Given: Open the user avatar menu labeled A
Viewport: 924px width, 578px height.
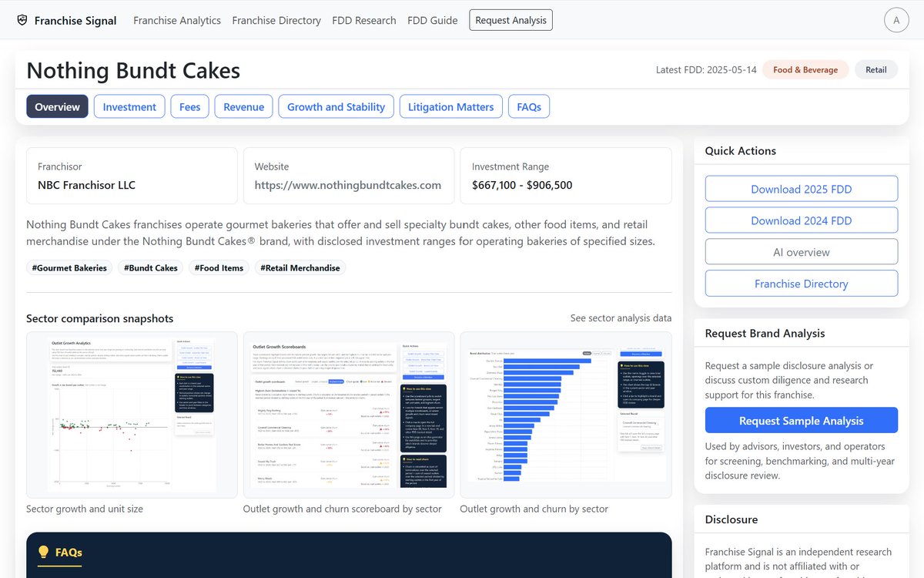Looking at the screenshot, I should 896,20.
